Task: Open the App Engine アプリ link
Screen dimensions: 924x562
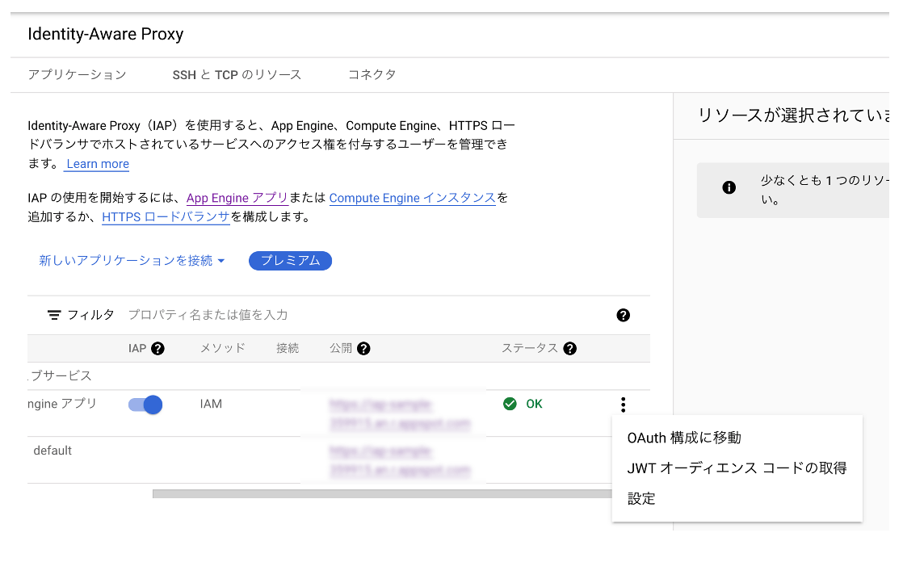Action: (237, 198)
